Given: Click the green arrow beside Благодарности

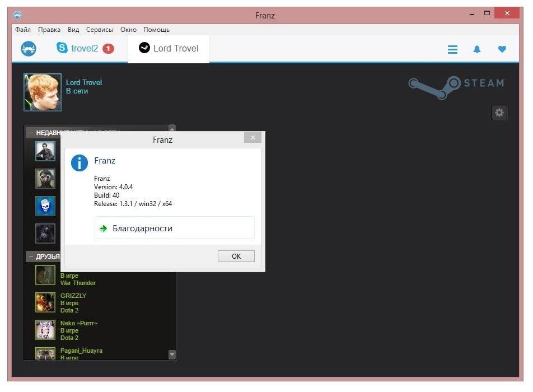Looking at the screenshot, I should 104,228.
